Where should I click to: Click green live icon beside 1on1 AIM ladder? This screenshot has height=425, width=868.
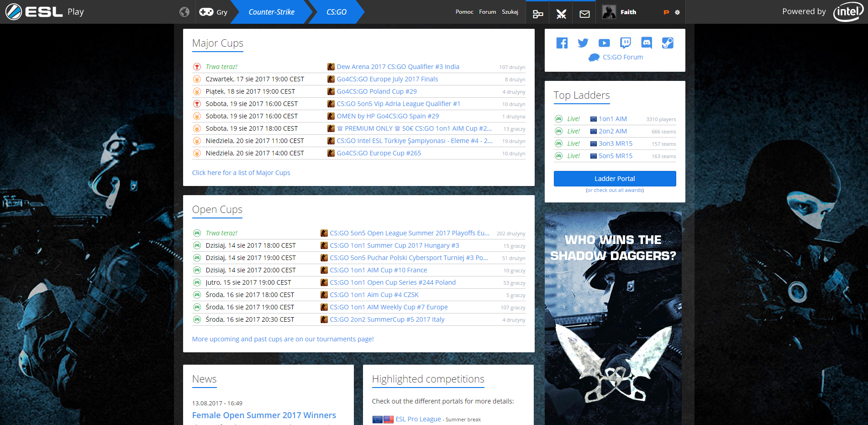(x=558, y=119)
